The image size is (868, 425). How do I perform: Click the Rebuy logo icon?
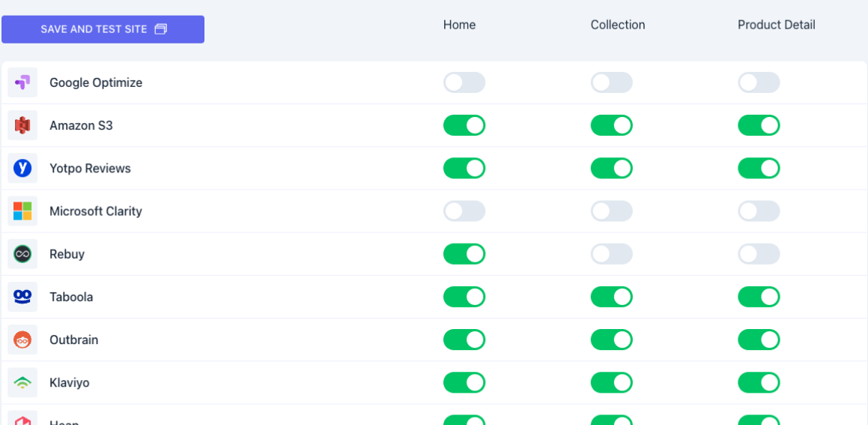point(22,254)
